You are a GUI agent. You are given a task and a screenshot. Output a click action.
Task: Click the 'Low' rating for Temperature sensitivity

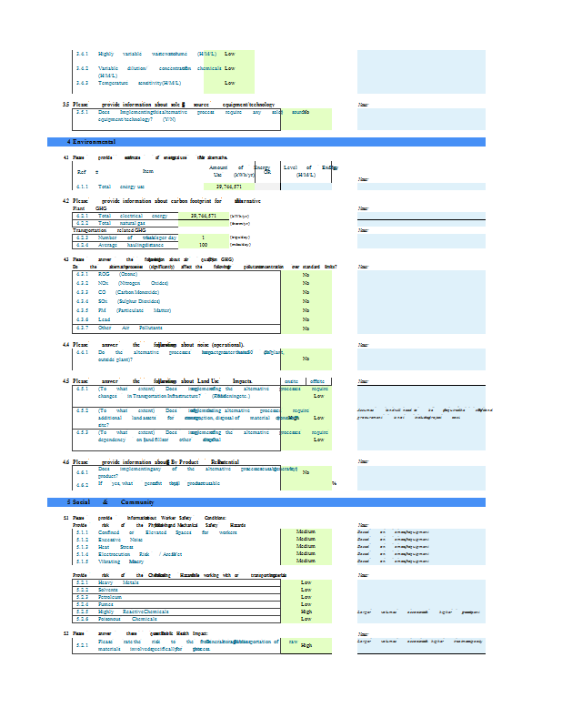click(229, 83)
